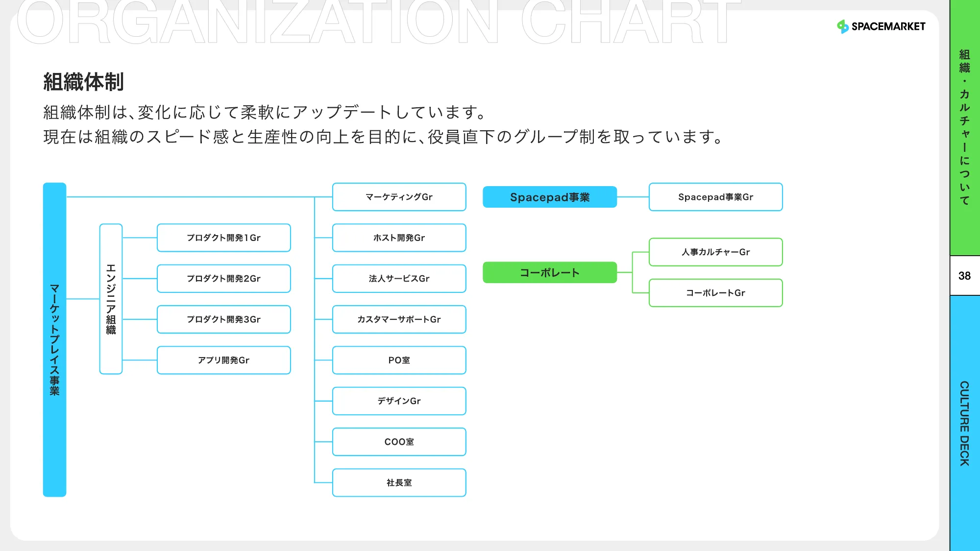
Task: Click the マーケットプレイス事業 vertical bar
Action: [54, 339]
